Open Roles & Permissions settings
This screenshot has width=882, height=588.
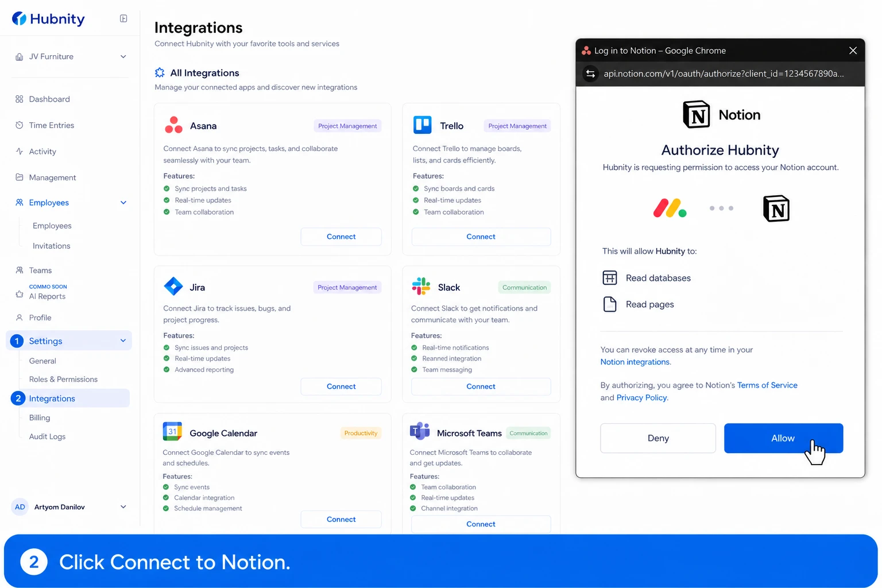coord(63,380)
